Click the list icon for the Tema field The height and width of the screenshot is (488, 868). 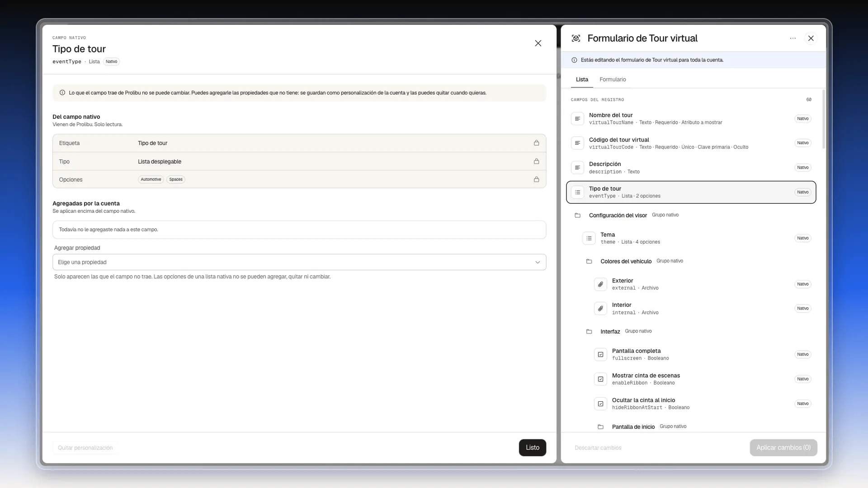(589, 238)
